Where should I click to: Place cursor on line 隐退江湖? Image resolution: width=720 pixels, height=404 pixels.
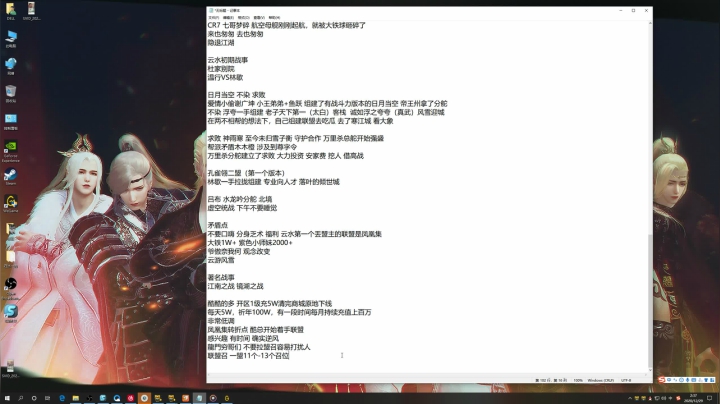pyautogui.click(x=221, y=43)
